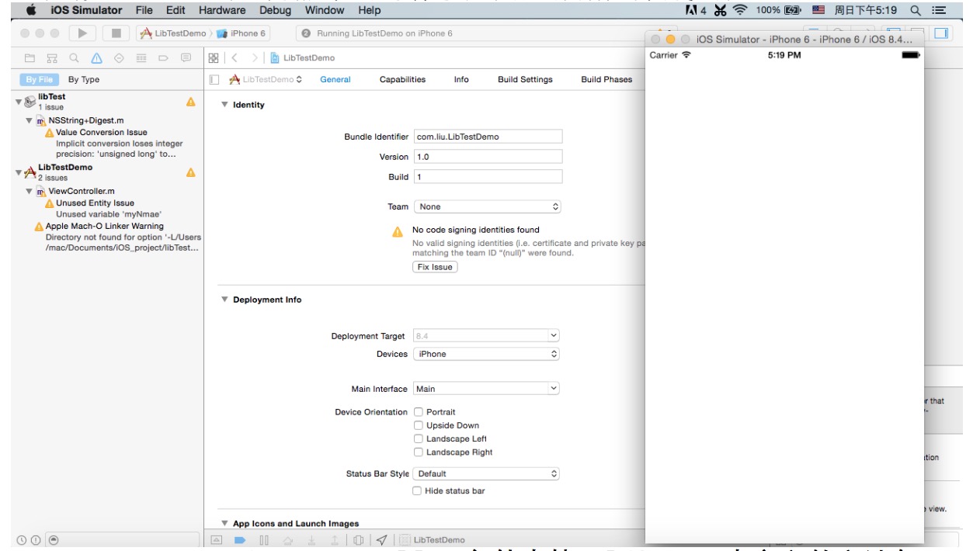
Task: Enable Portrait device orientation
Action: click(419, 412)
